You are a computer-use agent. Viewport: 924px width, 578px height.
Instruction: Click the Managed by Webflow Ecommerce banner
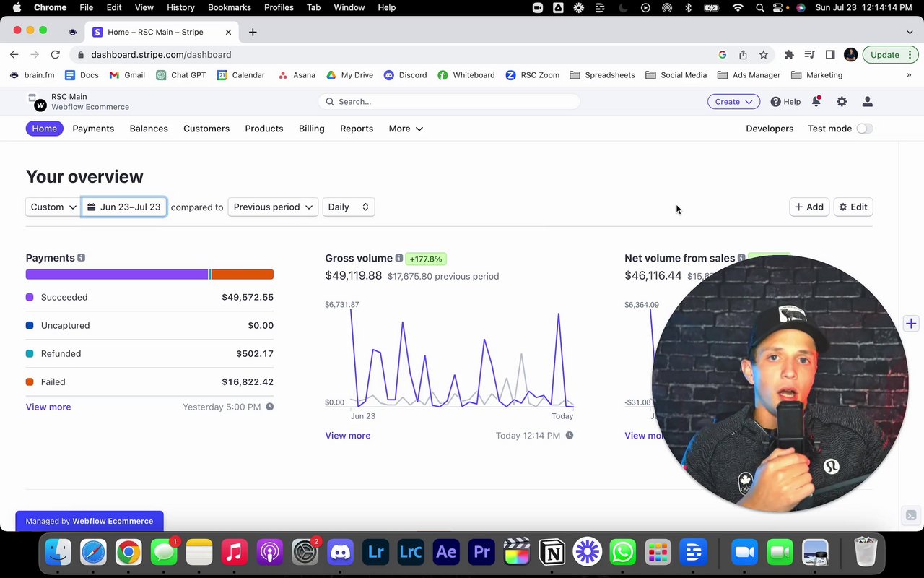[90, 521]
